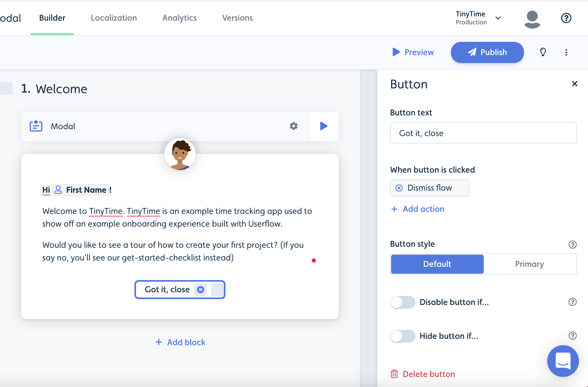
Task: Click the Button text input field
Action: point(483,133)
